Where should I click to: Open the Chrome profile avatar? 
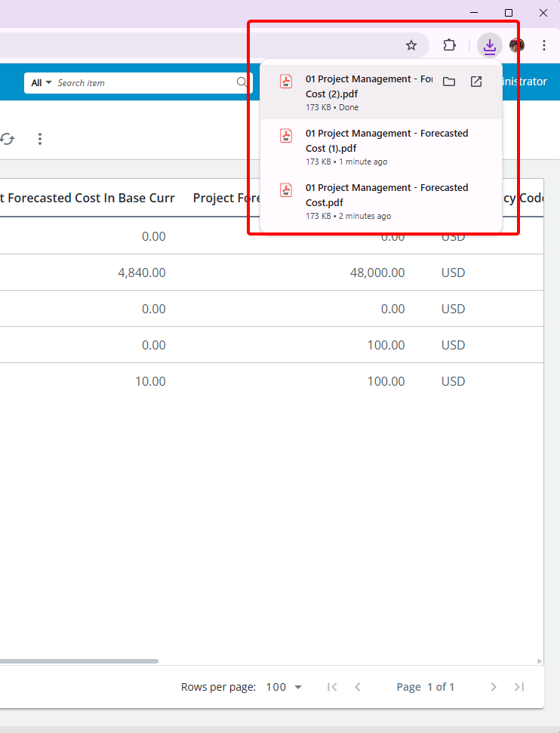517,45
